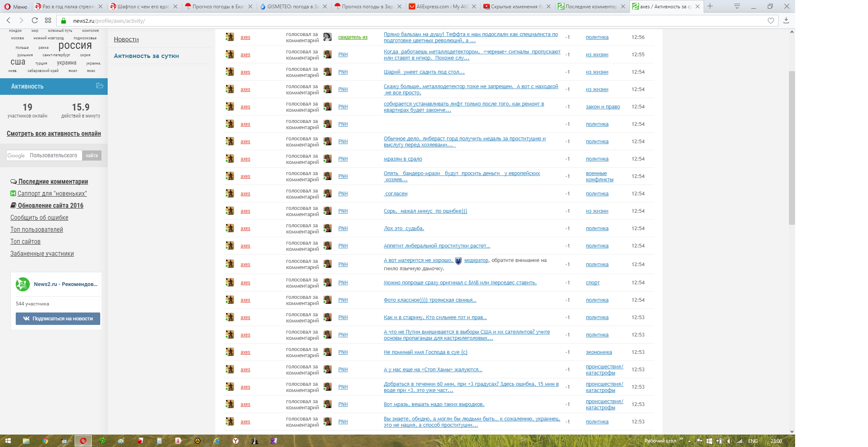The width and height of the screenshot is (868, 447).
Task: Open Speed Dial grid icon
Action: tap(48, 20)
